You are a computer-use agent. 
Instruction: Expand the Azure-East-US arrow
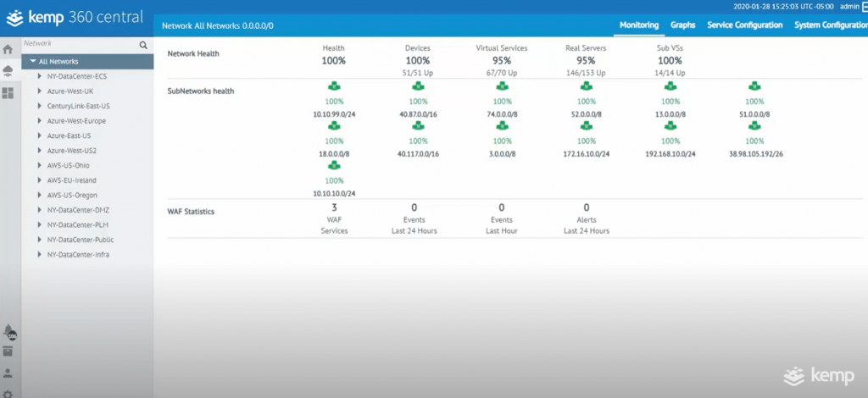pos(39,135)
